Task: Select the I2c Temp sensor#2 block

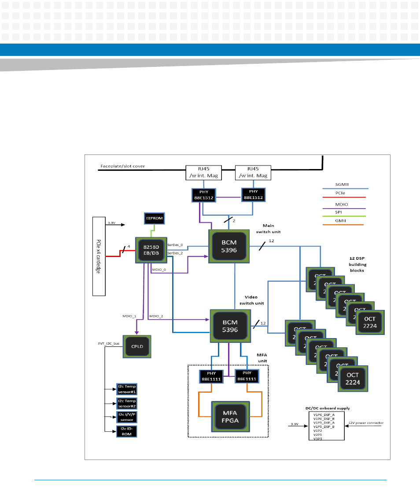Action: (x=127, y=404)
